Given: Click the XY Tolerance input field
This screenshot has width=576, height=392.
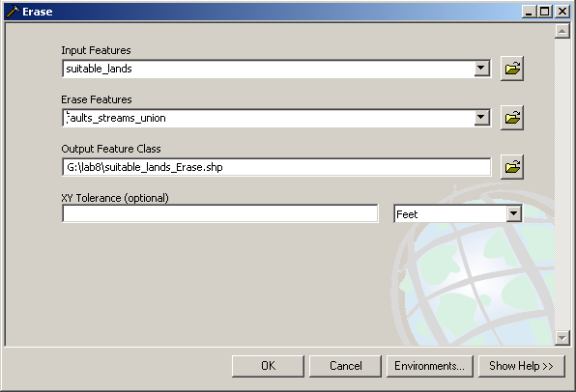Looking at the screenshot, I should click(x=220, y=213).
